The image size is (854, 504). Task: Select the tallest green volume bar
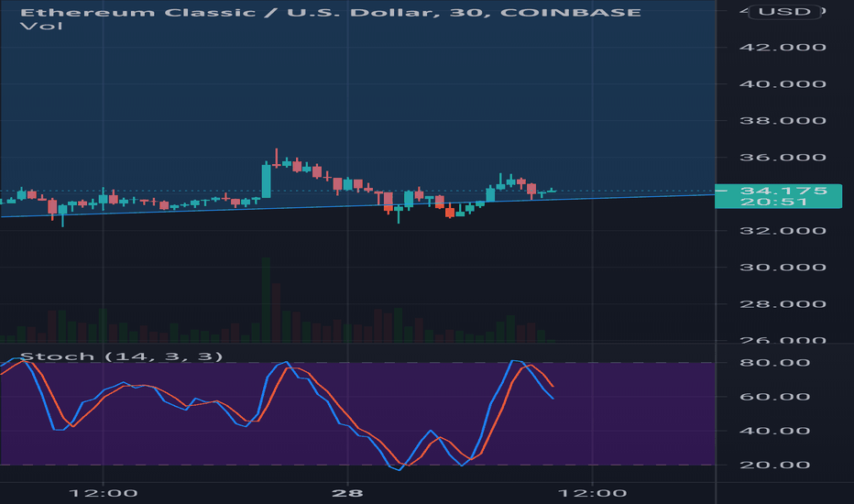coord(266,300)
